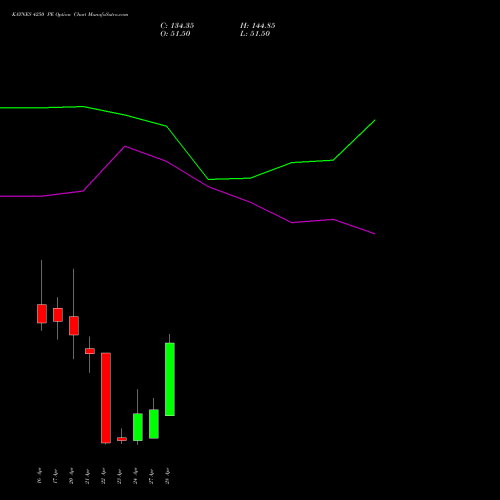Screen dimensions: 500x500
Task: Click the open value O: 51.50
Action: (175, 34)
